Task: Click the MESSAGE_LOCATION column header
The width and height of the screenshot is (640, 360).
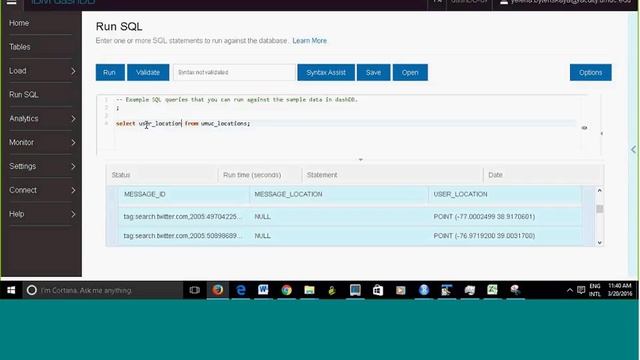Action: pyautogui.click(x=288, y=194)
